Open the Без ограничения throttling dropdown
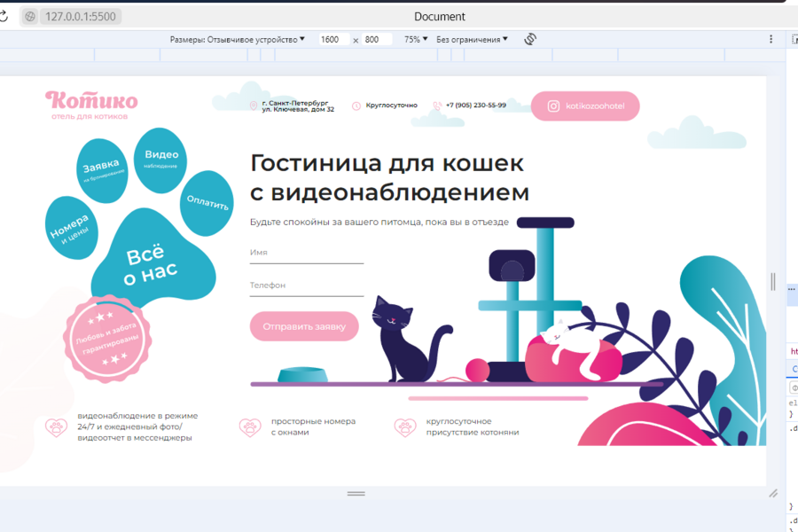The width and height of the screenshot is (798, 532). (x=473, y=39)
